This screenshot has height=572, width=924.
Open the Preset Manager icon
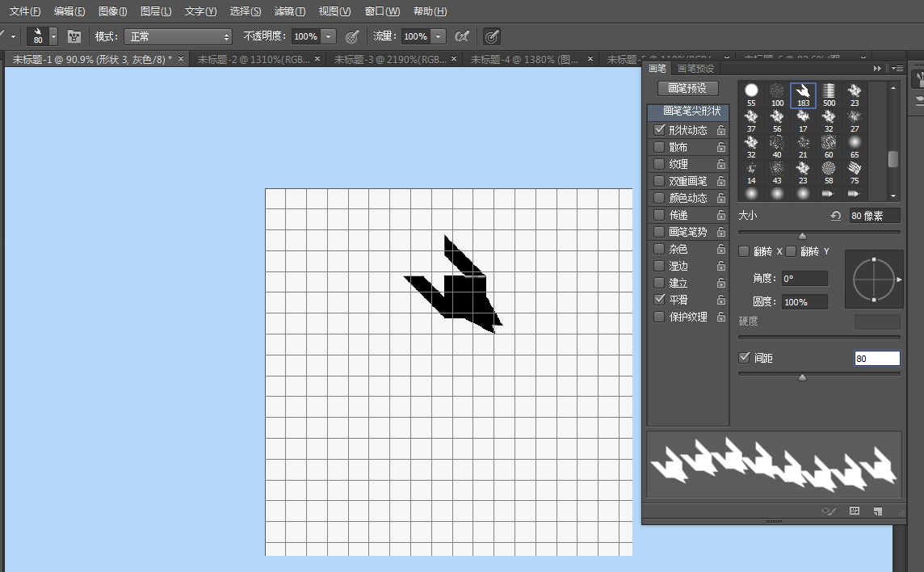(x=855, y=511)
